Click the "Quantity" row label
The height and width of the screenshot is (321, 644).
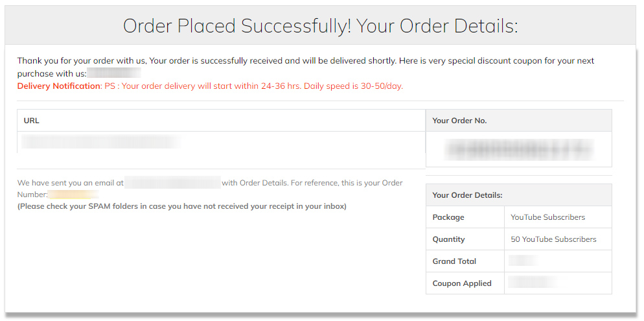pyautogui.click(x=450, y=239)
